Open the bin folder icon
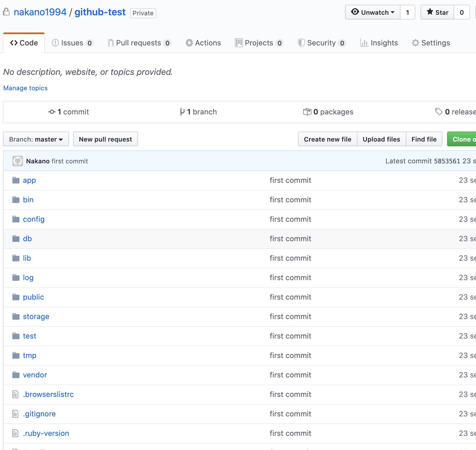The image size is (476, 450). [16, 200]
